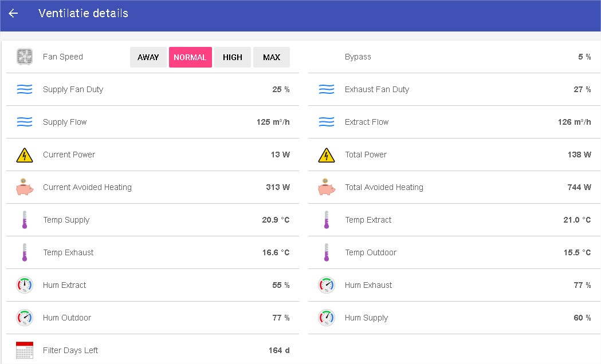This screenshot has height=364, width=601.
Task: Switch fan speed to HIGH
Action: pos(233,57)
